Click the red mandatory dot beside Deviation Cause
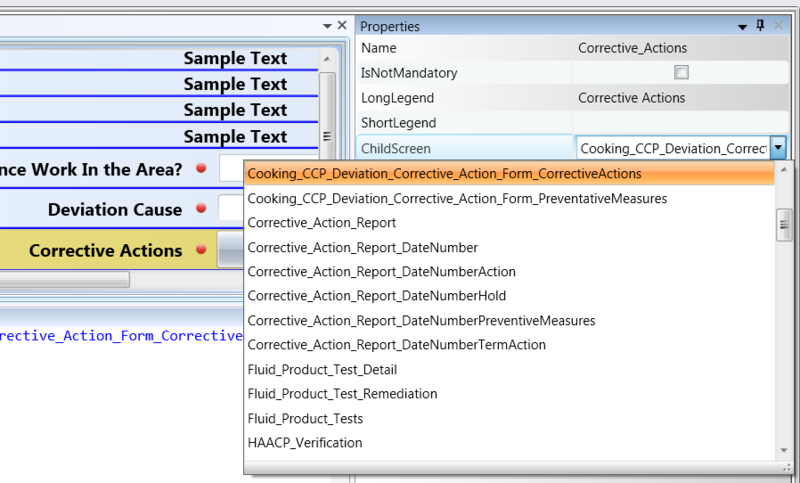 pos(201,208)
